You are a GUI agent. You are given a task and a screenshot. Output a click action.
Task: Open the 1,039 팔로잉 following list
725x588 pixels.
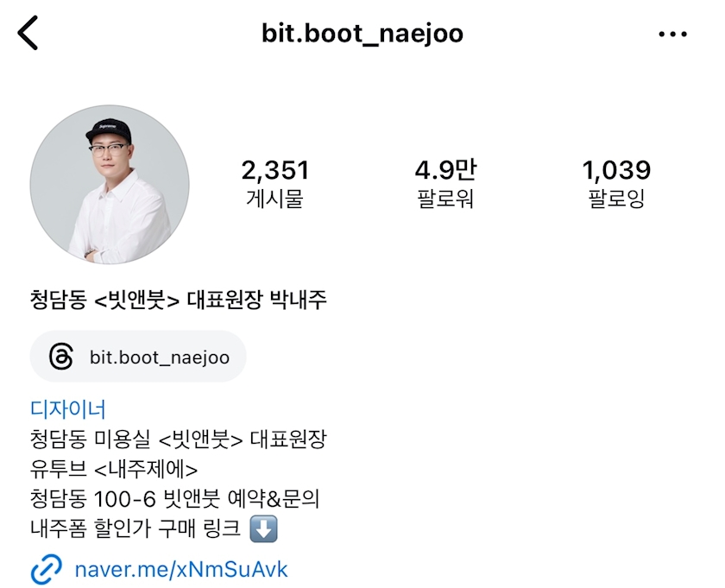(x=616, y=184)
